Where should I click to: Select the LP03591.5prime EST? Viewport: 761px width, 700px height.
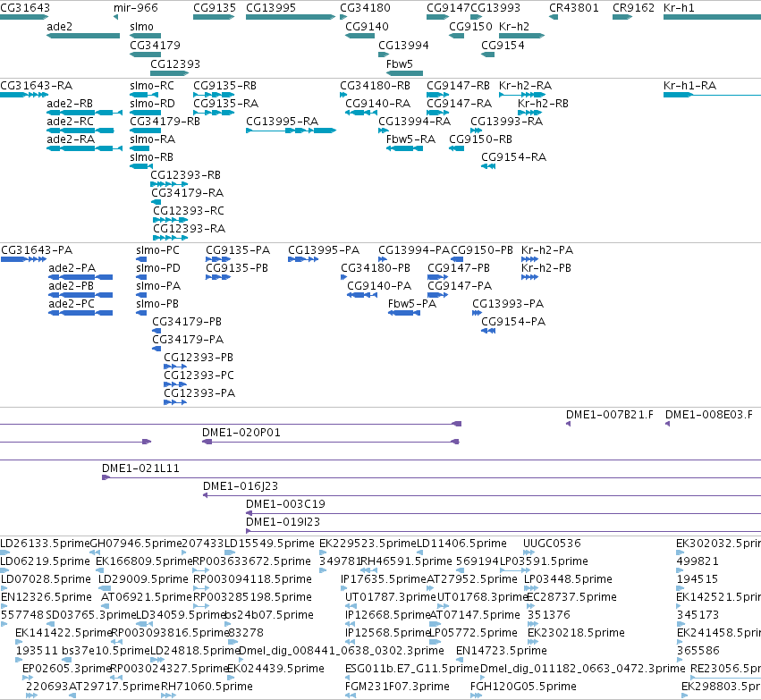[516, 570]
